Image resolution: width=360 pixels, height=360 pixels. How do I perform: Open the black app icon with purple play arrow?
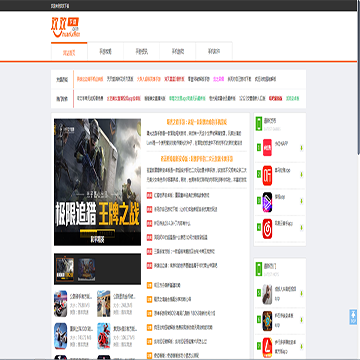pyautogui.click(x=267, y=201)
